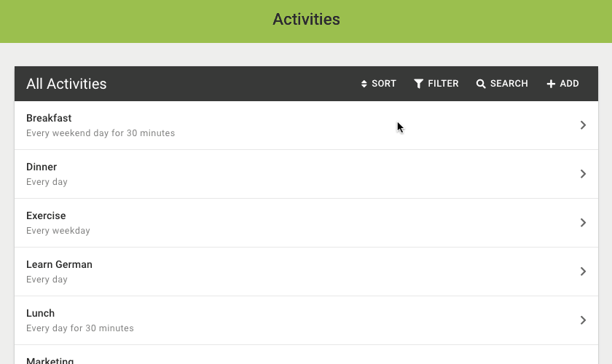Screen dimensions: 612x364
Task: Click the sort arrows icon
Action: click(364, 84)
